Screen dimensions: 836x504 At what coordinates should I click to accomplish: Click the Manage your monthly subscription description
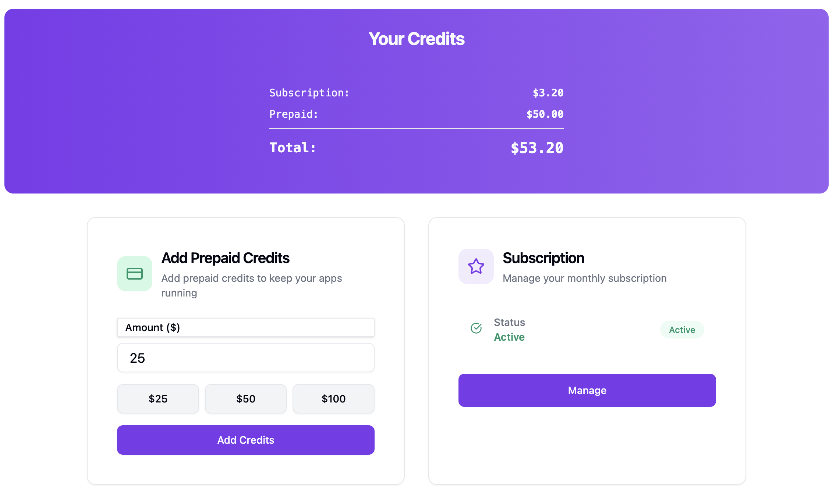tap(584, 278)
